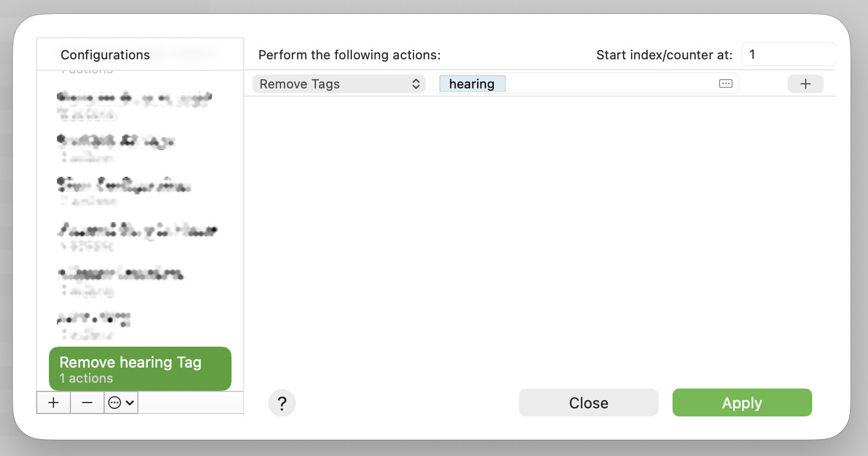This screenshot has height=456, width=868.
Task: Click empty area of the tags field
Action: click(611, 84)
